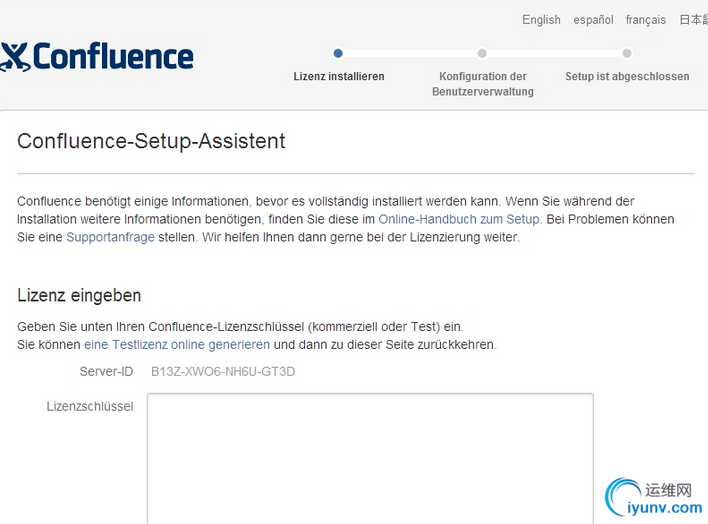Viewport: 708px width, 524px height.
Task: Click the progress bar between first two steps
Action: point(410,53)
